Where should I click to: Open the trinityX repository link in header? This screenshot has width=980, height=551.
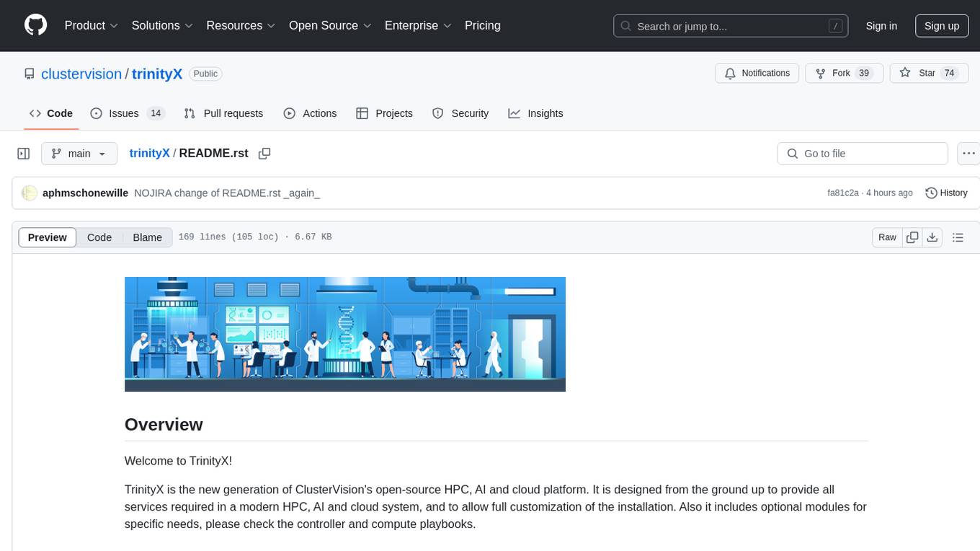tap(157, 74)
